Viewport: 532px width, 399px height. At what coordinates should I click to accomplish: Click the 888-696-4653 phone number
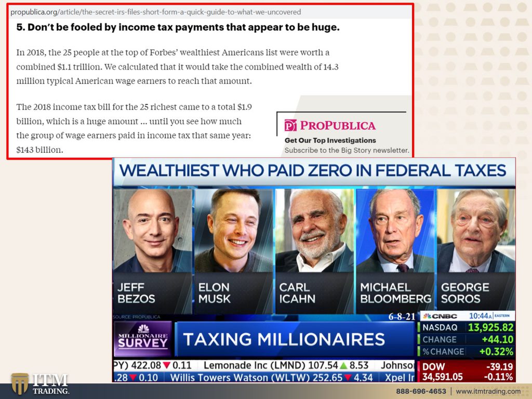click(x=421, y=391)
